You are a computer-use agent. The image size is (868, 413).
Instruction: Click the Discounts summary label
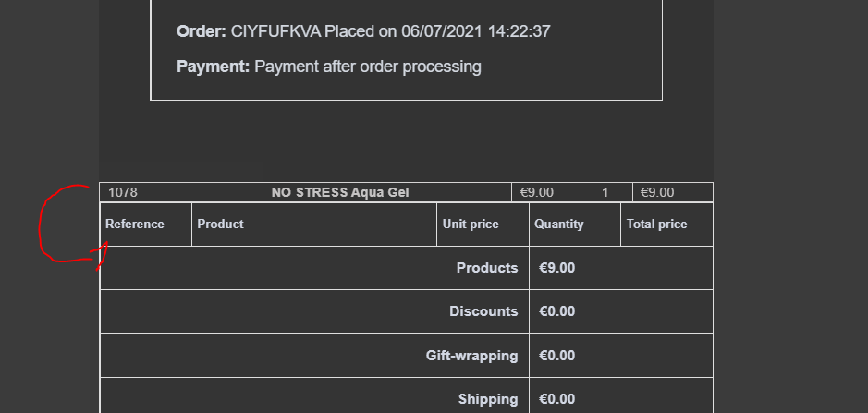(x=483, y=311)
